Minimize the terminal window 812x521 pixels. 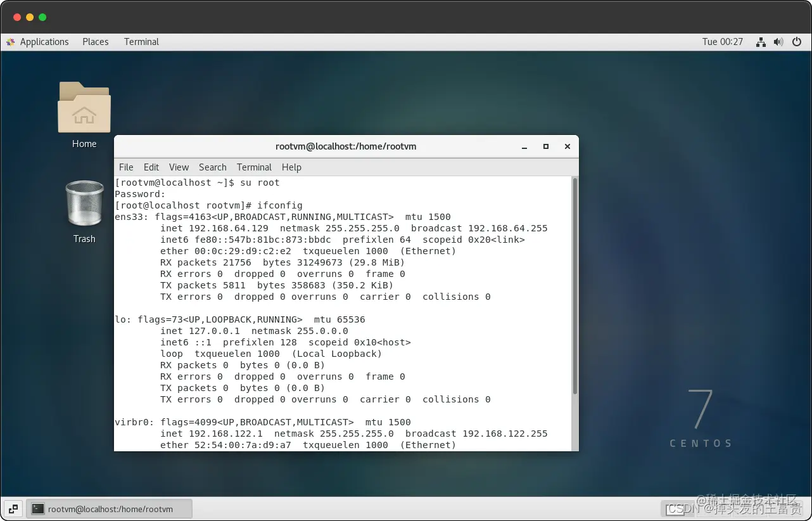[524, 146]
